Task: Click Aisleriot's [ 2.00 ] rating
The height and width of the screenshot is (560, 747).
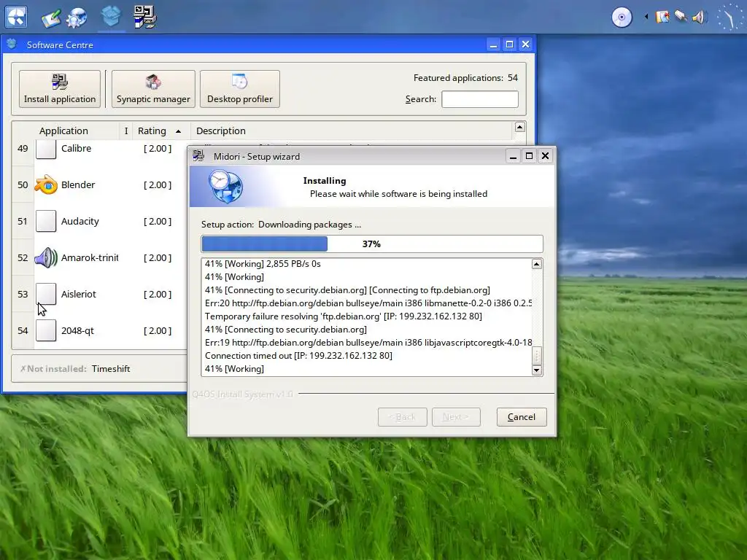Action: (x=158, y=294)
